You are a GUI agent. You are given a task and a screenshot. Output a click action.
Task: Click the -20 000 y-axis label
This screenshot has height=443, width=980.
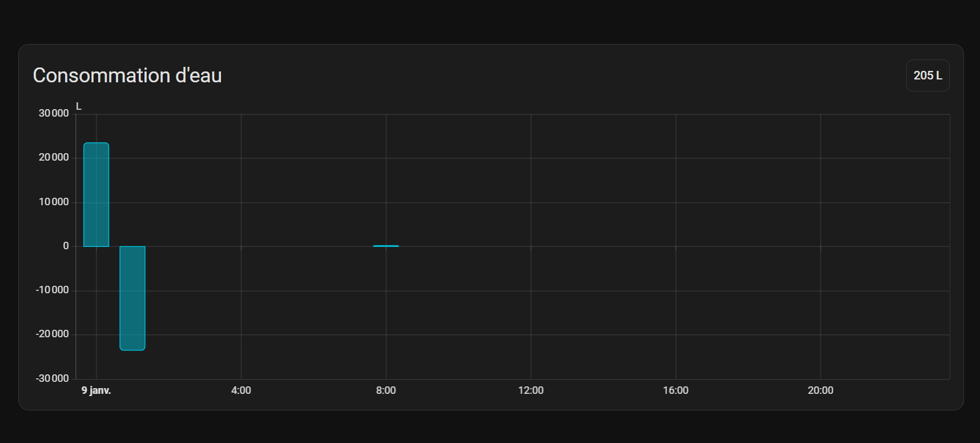[52, 334]
